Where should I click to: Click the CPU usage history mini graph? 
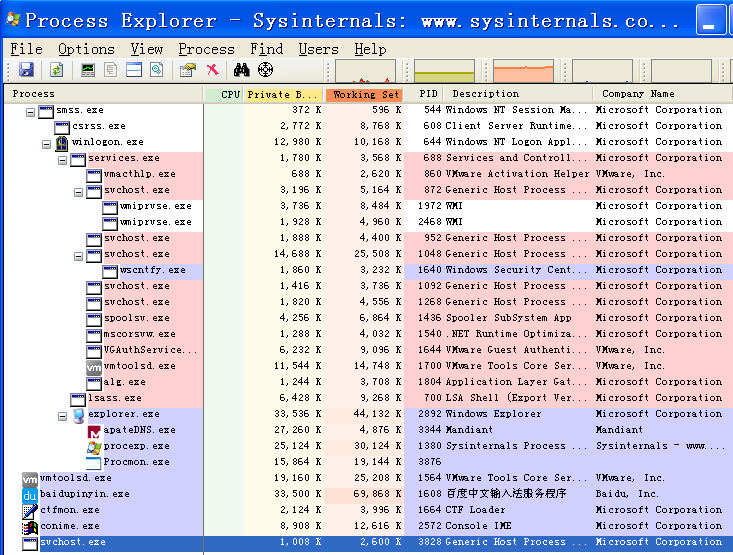(x=366, y=71)
